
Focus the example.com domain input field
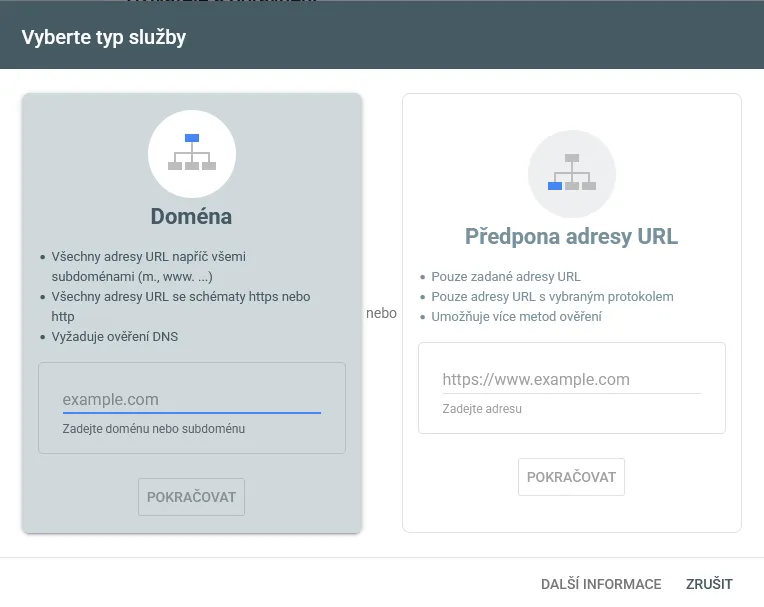[191, 399]
